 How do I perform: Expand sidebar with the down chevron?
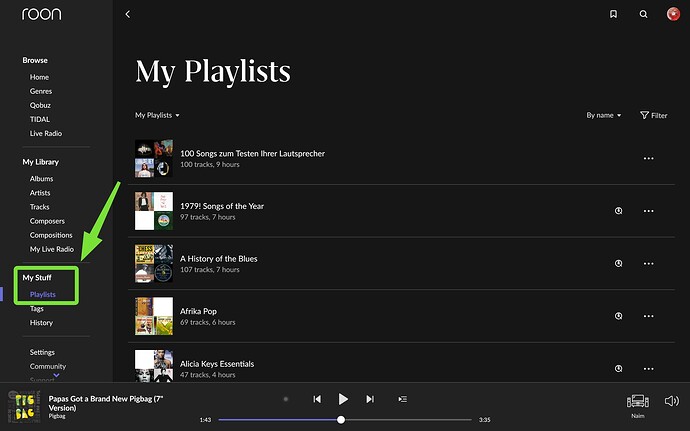56,376
